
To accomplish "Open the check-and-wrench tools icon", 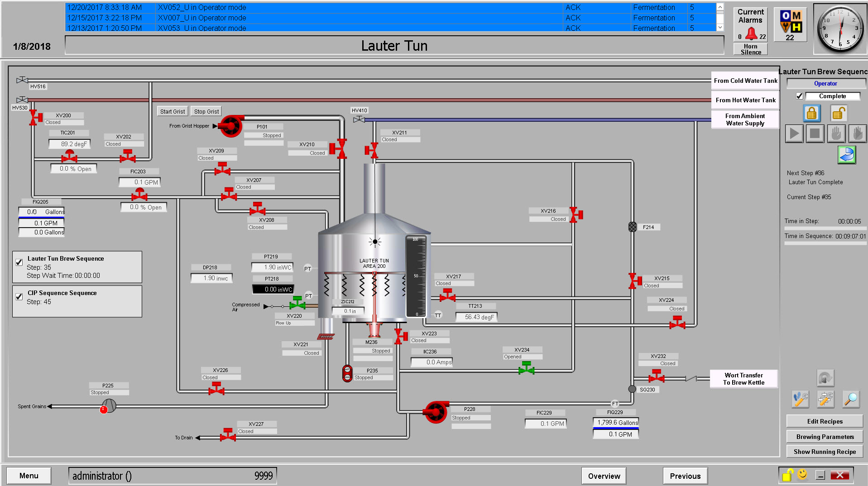I will [x=801, y=399].
